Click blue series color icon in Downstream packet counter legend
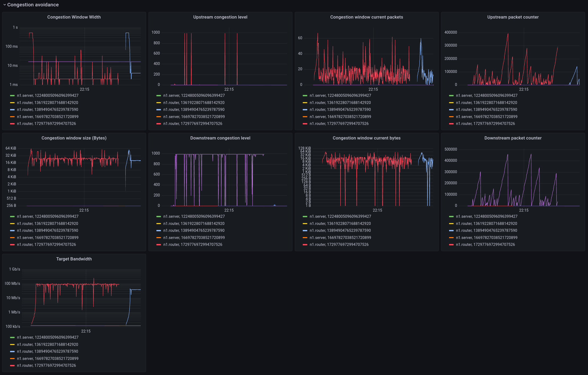This screenshot has height=375, width=588. click(x=451, y=230)
